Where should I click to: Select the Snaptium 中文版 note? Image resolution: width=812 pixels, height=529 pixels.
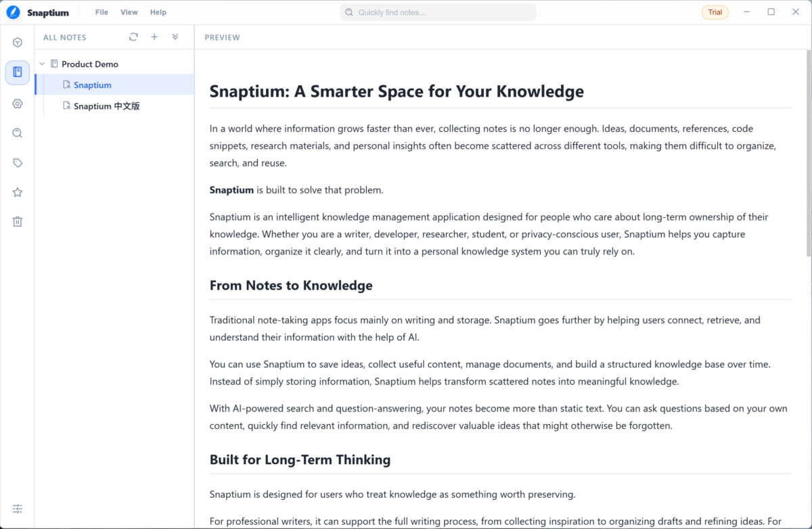tap(115, 106)
